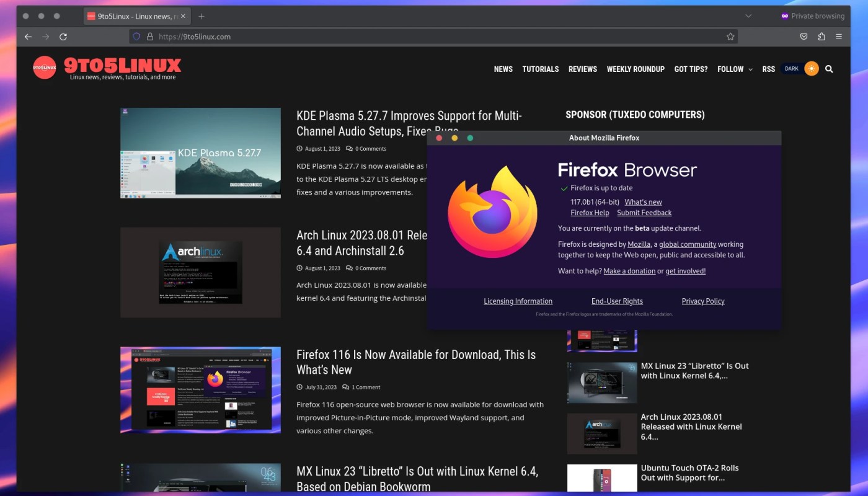Close the About Mozilla Firefox dialog
The image size is (868, 496).
point(439,138)
